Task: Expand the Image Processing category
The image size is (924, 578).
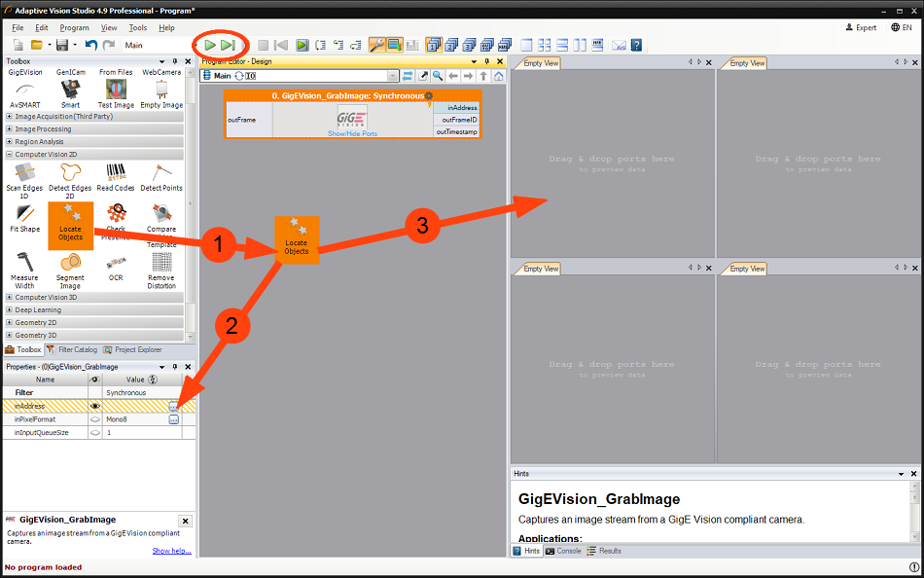Action: pos(10,128)
